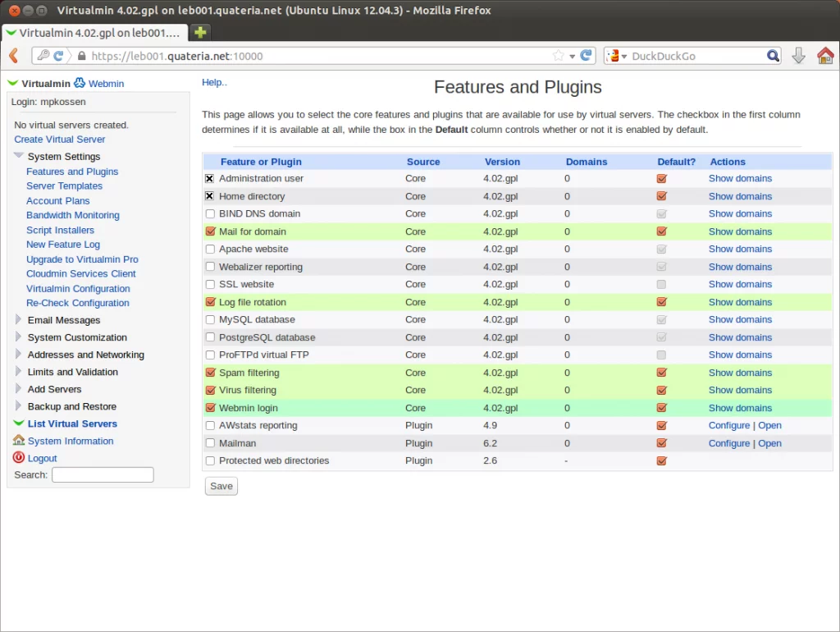Open Cloudmin Services Client page
The height and width of the screenshot is (632, 840).
click(81, 273)
